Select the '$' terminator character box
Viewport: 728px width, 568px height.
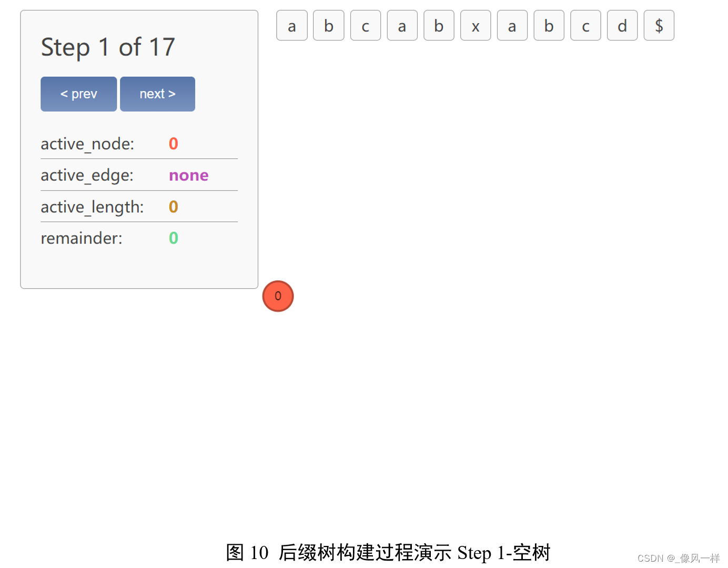[x=659, y=26]
